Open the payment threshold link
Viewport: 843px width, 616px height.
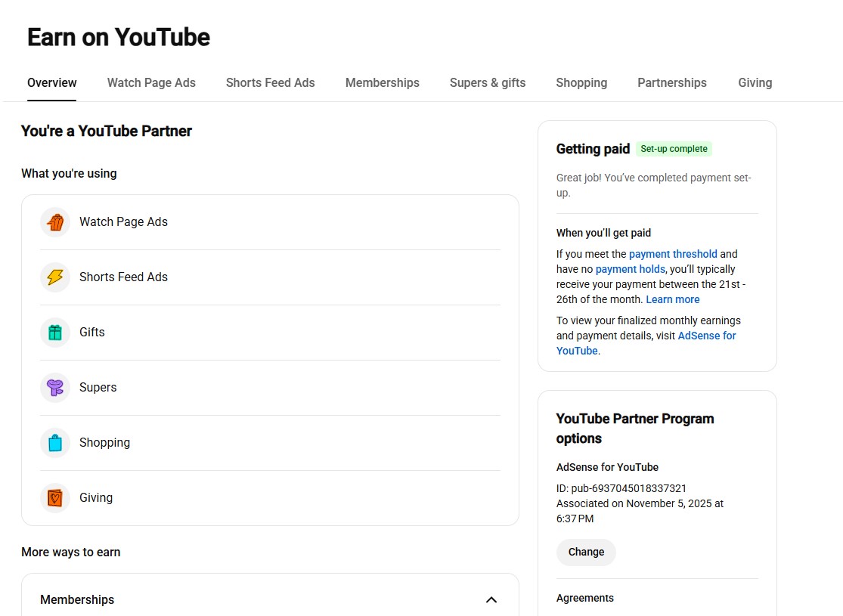coord(673,254)
